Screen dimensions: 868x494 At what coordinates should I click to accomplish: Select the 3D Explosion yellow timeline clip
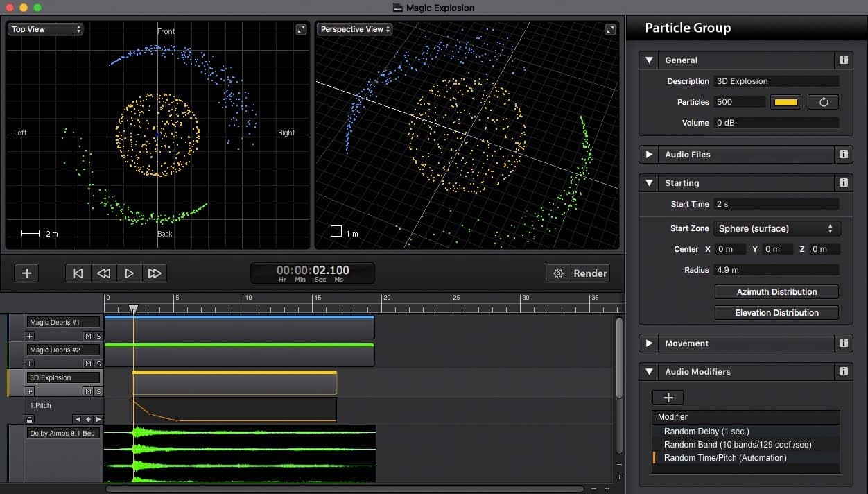tap(234, 383)
